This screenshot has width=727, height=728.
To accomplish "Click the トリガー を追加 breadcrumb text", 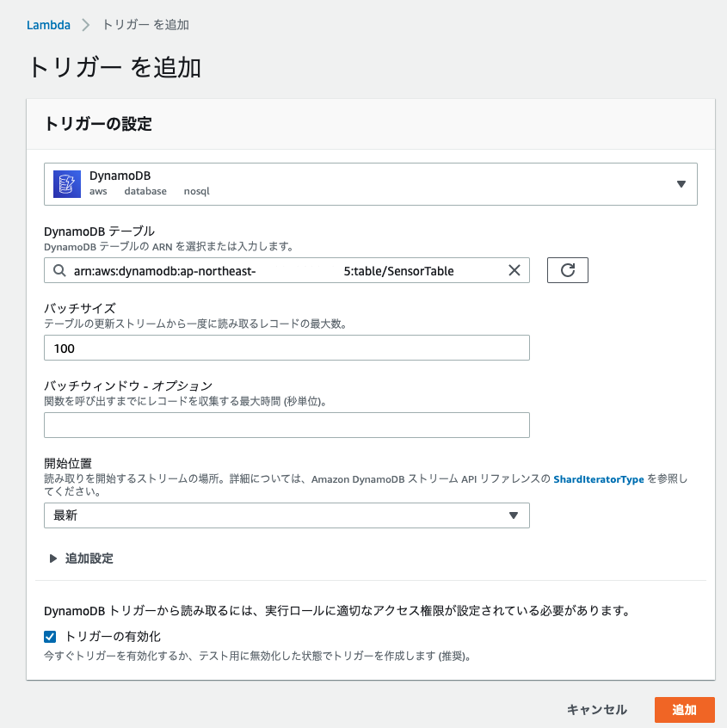I will click(x=145, y=25).
